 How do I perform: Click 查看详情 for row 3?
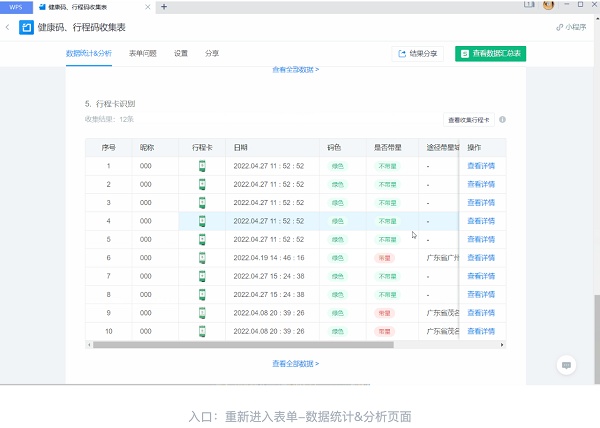(x=481, y=203)
